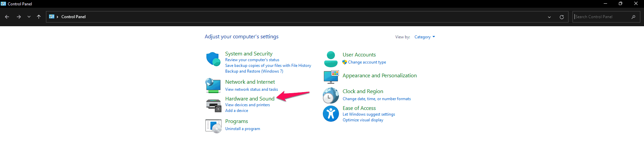Expand the recent locations chevron
644x161 pixels.
(x=29, y=16)
